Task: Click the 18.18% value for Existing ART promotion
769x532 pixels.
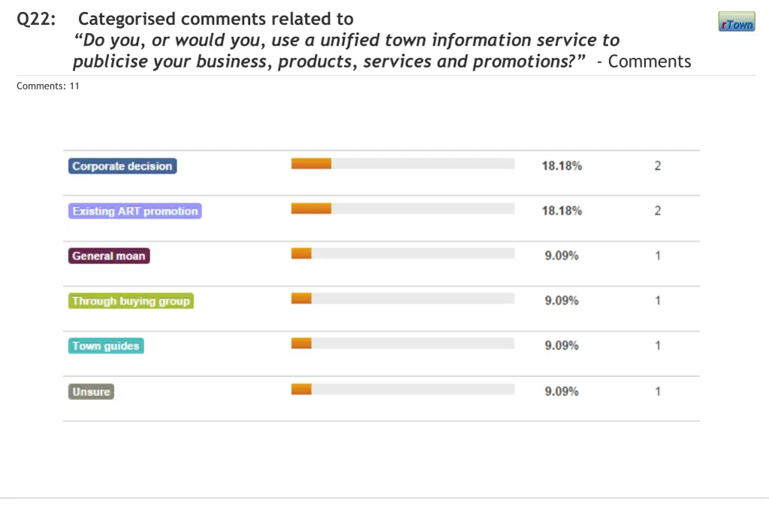Action: (562, 211)
